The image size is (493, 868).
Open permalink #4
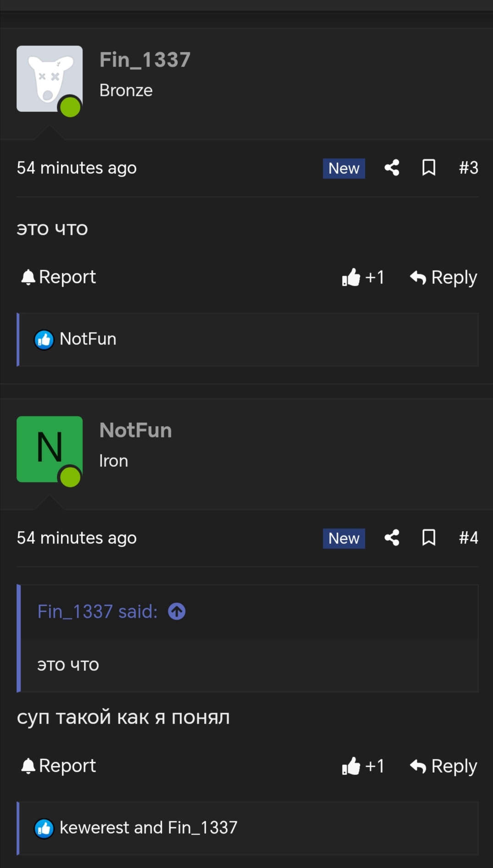(x=468, y=538)
